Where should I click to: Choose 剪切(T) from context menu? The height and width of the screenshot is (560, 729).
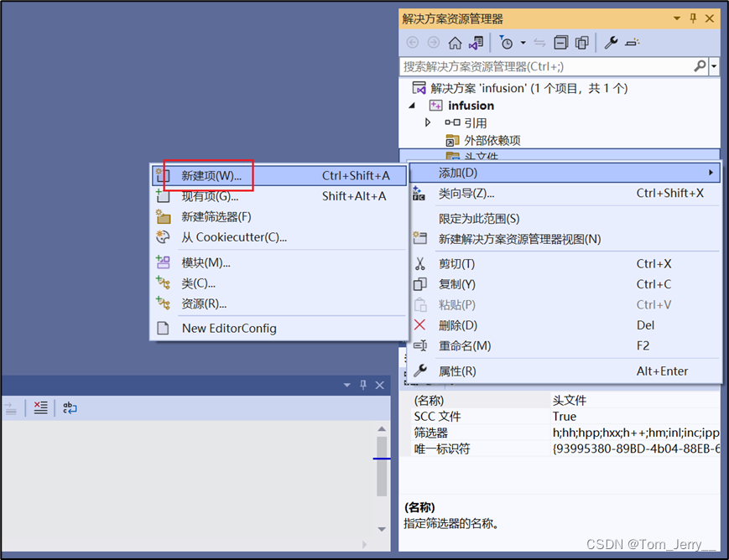565,264
